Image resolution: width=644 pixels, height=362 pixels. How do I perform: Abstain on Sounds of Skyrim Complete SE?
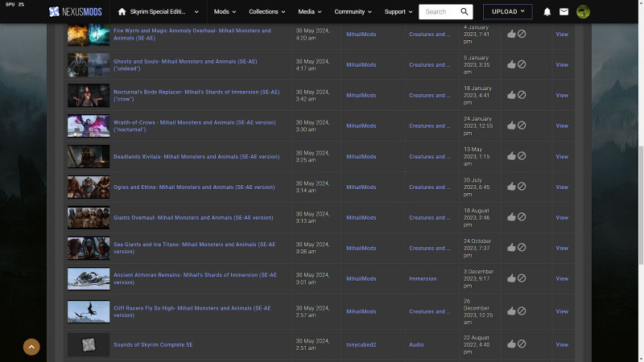(x=522, y=344)
